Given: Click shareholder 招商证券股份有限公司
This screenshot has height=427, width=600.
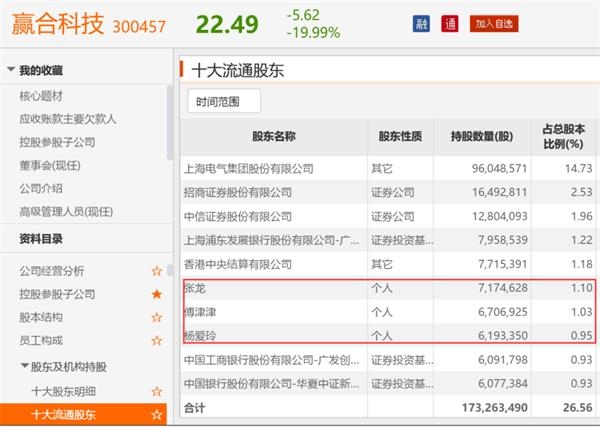Looking at the screenshot, I should click(238, 192).
